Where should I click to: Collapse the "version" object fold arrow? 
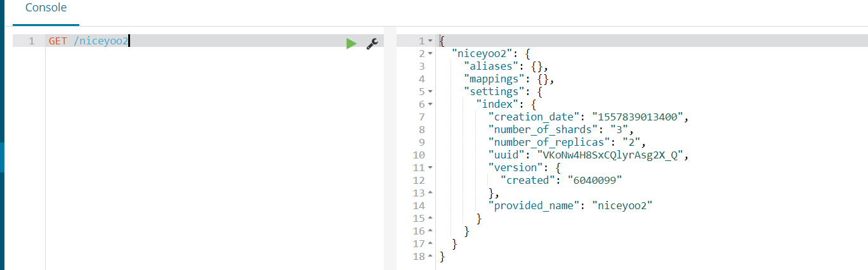(x=430, y=168)
